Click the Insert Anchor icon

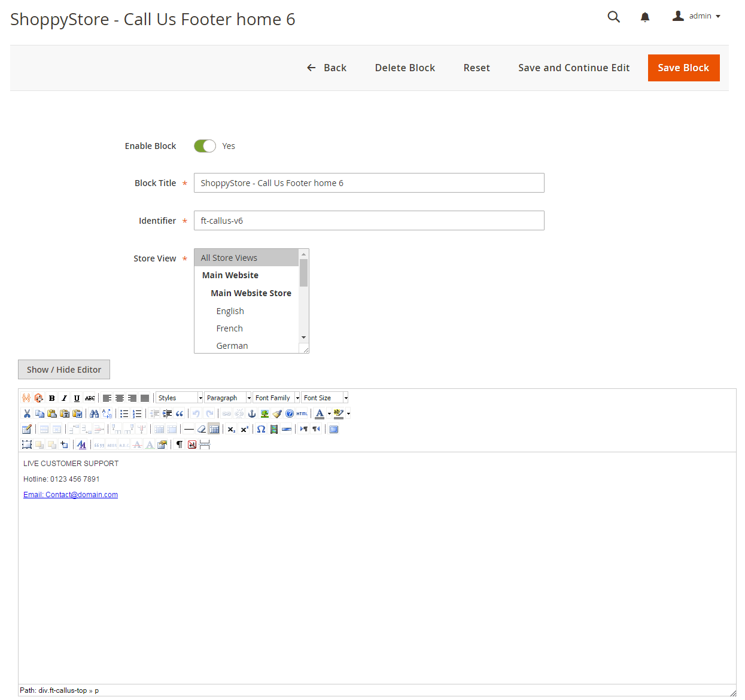(252, 413)
